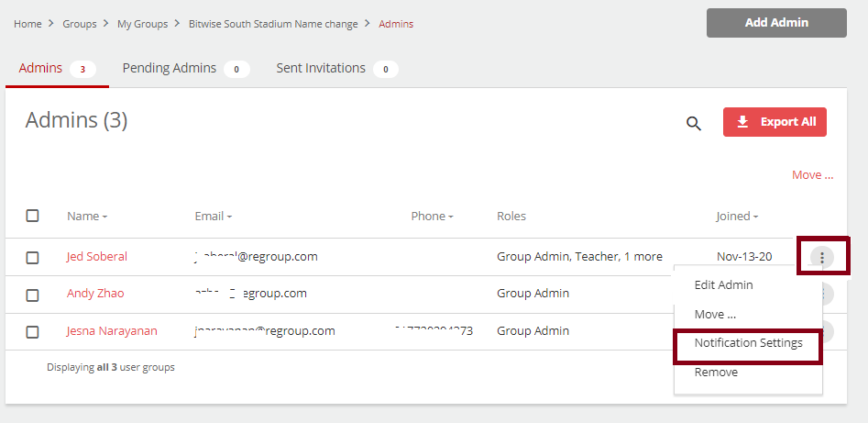Open Jed Soberal's profile link
Viewport: 868px width, 423px height.
click(x=97, y=257)
